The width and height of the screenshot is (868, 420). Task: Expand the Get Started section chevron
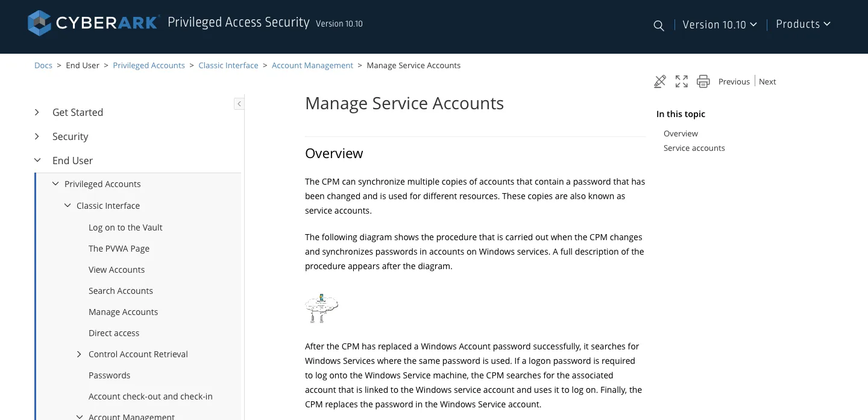coord(37,112)
